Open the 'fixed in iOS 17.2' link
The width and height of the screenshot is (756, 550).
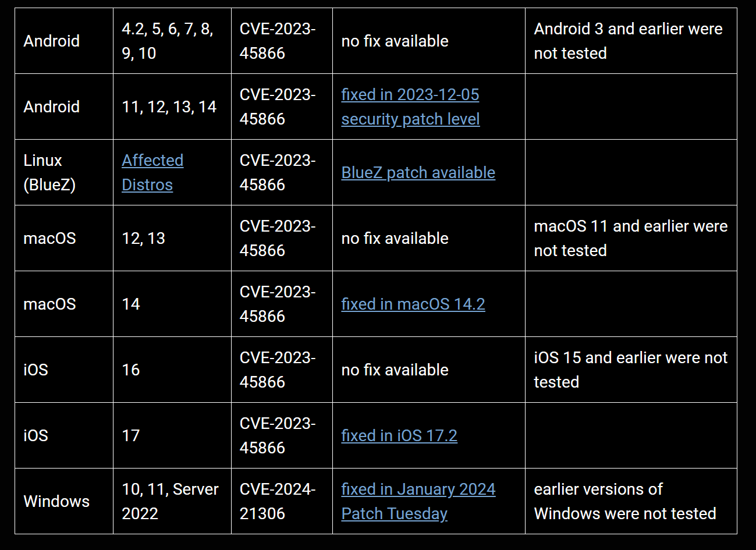click(399, 435)
